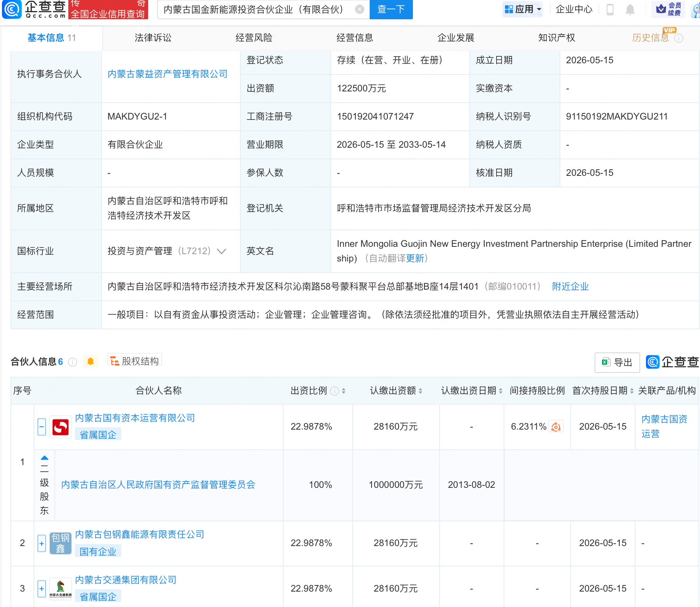Clear the search box with the X icon

click(x=360, y=9)
